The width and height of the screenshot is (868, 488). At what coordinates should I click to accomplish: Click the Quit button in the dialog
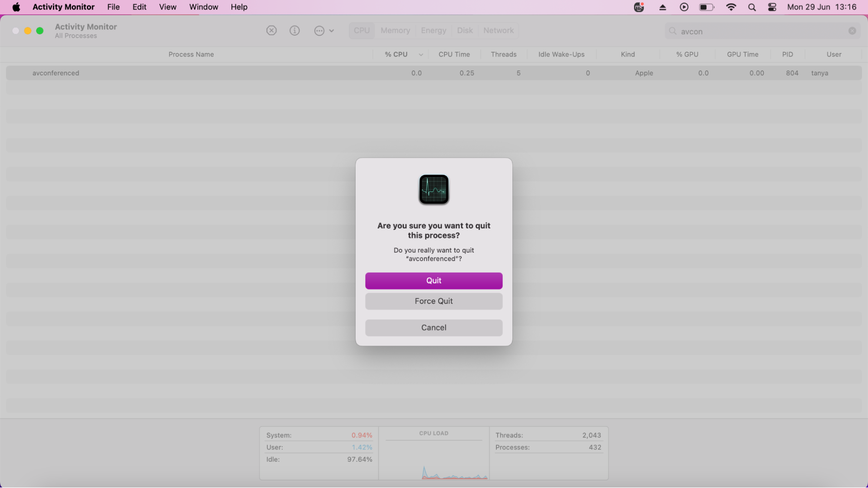coord(434,280)
